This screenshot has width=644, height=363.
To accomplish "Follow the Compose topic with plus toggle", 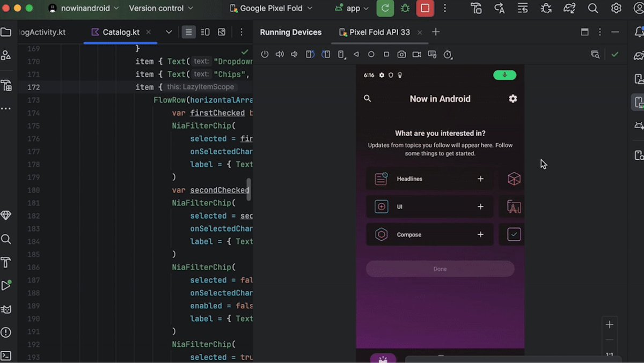I will [x=480, y=234].
